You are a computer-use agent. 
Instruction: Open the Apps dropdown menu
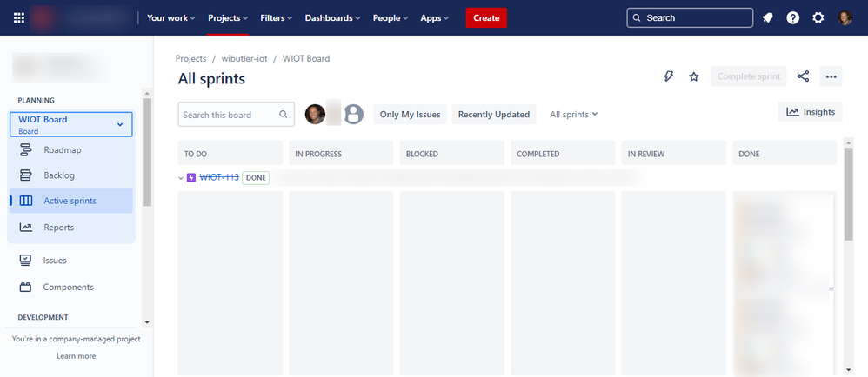click(435, 17)
